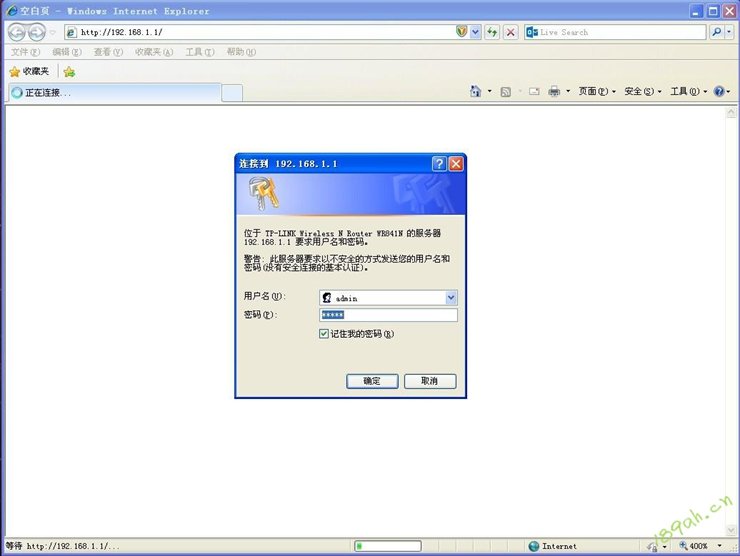The image size is (740, 556).
Task: Click the browser Back arrow button
Action: click(x=17, y=32)
